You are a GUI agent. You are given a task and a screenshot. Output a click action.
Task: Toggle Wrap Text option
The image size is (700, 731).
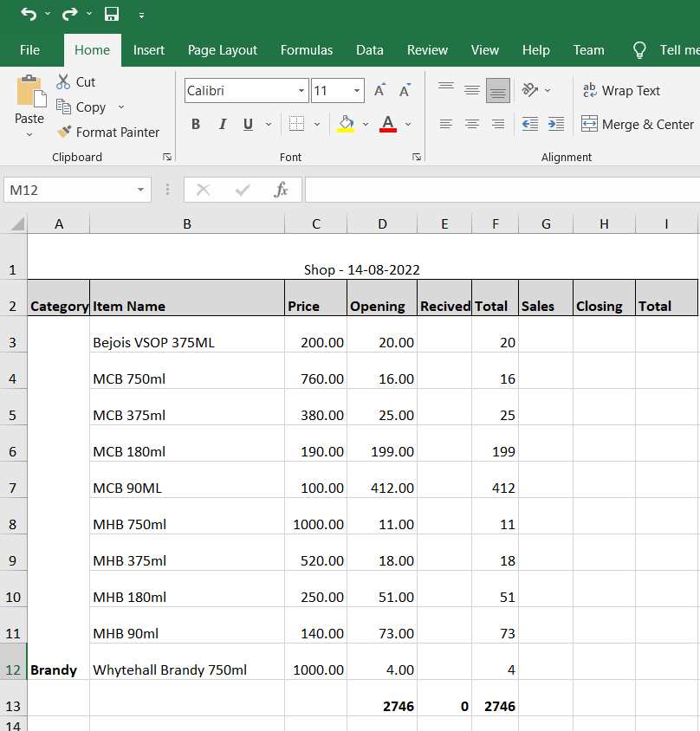click(620, 90)
